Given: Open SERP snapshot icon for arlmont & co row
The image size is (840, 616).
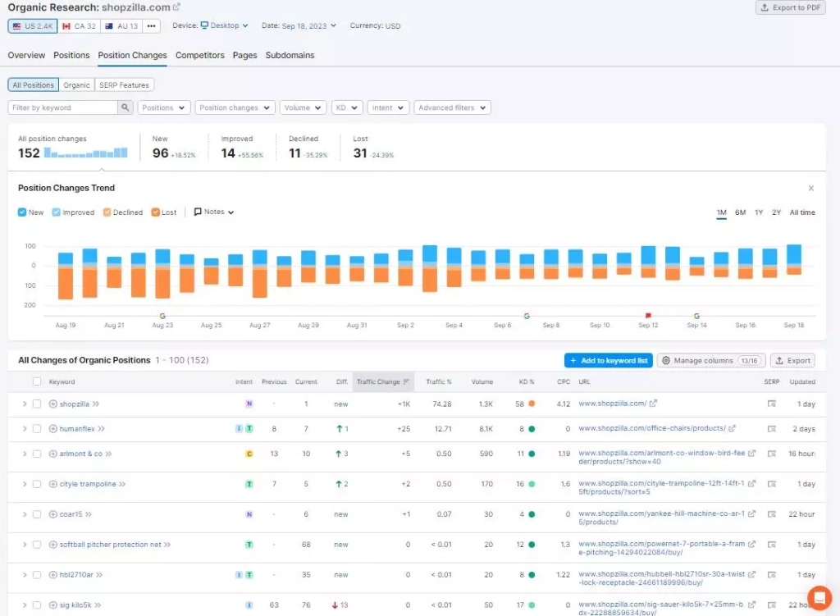Looking at the screenshot, I should point(771,454).
